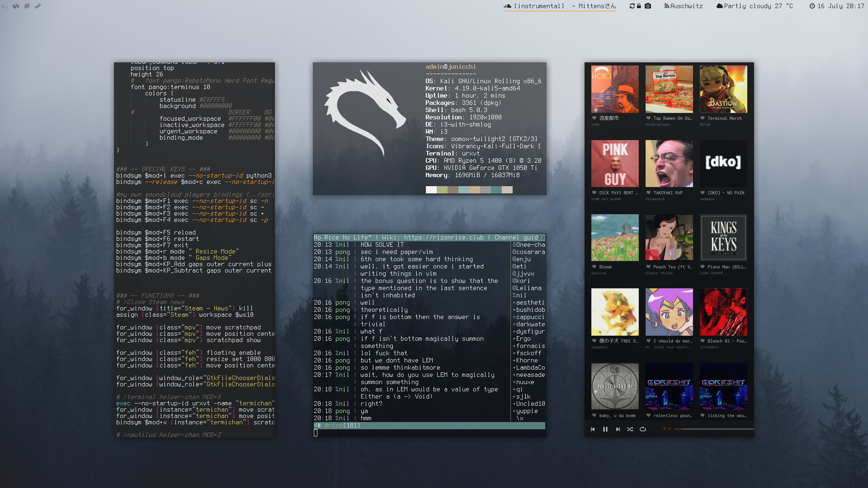This screenshot has width=868, height=488.
Task: Open the code workspace icon in top-left
Action: tap(16, 6)
